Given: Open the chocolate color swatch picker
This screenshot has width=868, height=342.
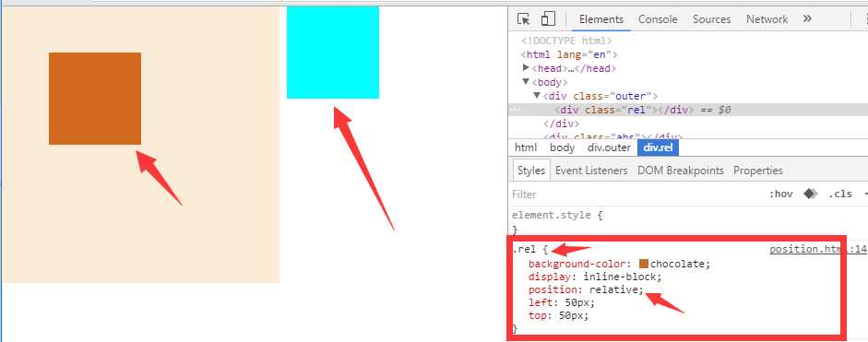Looking at the screenshot, I should click(643, 264).
